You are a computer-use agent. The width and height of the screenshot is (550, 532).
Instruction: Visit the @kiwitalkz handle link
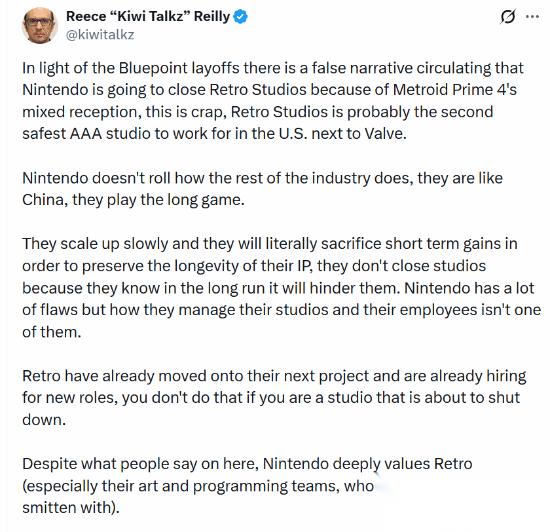100,35
